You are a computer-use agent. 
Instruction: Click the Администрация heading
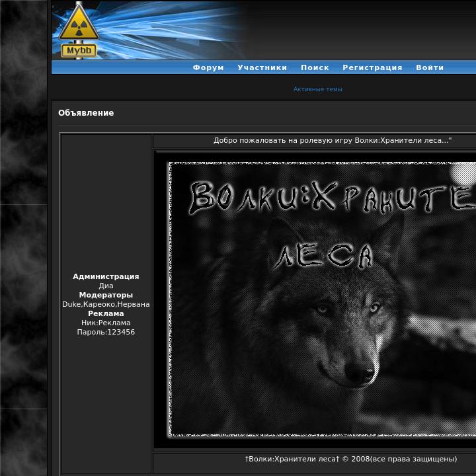click(x=106, y=276)
